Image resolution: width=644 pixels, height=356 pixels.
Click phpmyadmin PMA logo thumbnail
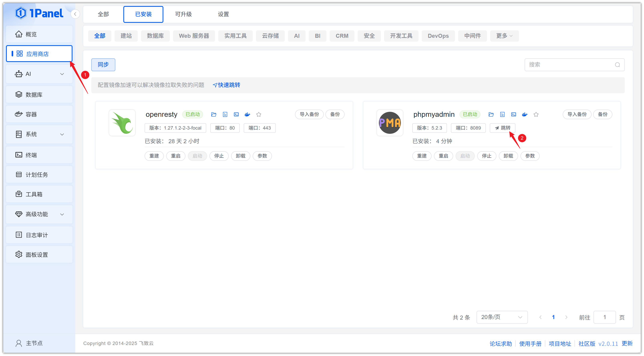[x=389, y=123]
